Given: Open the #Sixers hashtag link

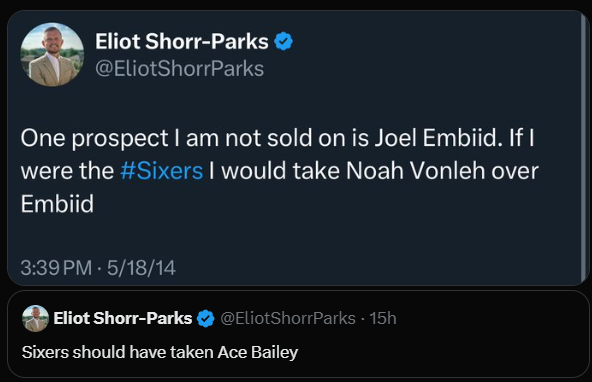Looking at the screenshot, I should (162, 171).
